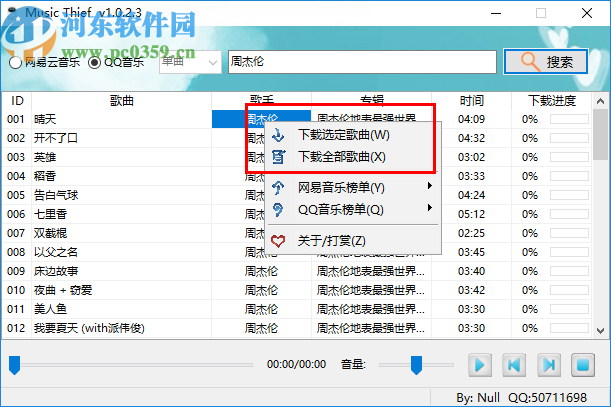Viewport: 611px width, 407px height.
Task: Click the song list scrollbar down arrow
Action: coord(600,331)
